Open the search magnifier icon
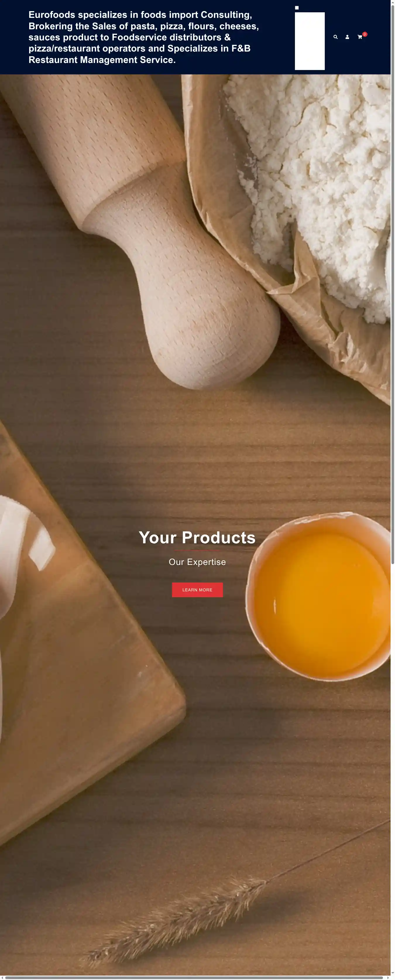 pos(335,37)
